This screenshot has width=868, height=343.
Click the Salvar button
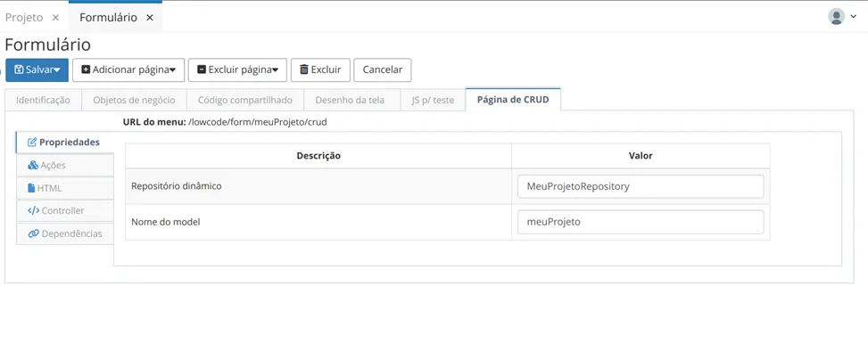pos(37,69)
